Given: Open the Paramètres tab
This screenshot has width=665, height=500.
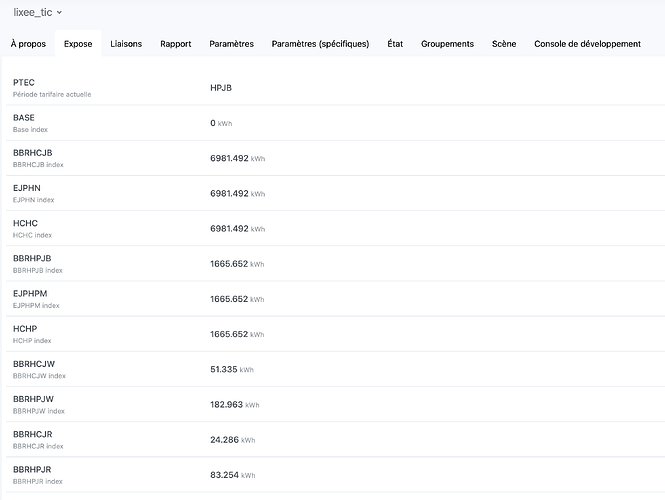Looking at the screenshot, I should coord(231,44).
